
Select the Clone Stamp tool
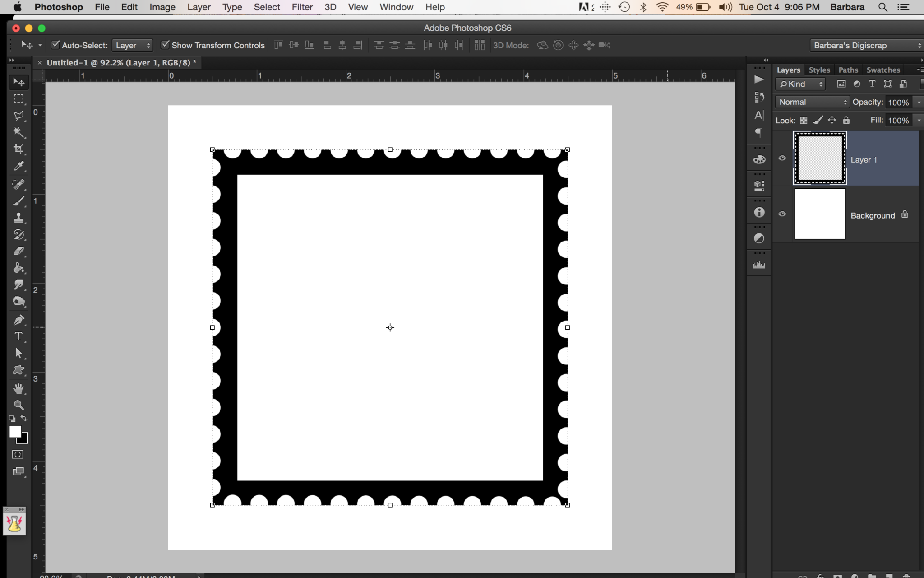pyautogui.click(x=18, y=218)
